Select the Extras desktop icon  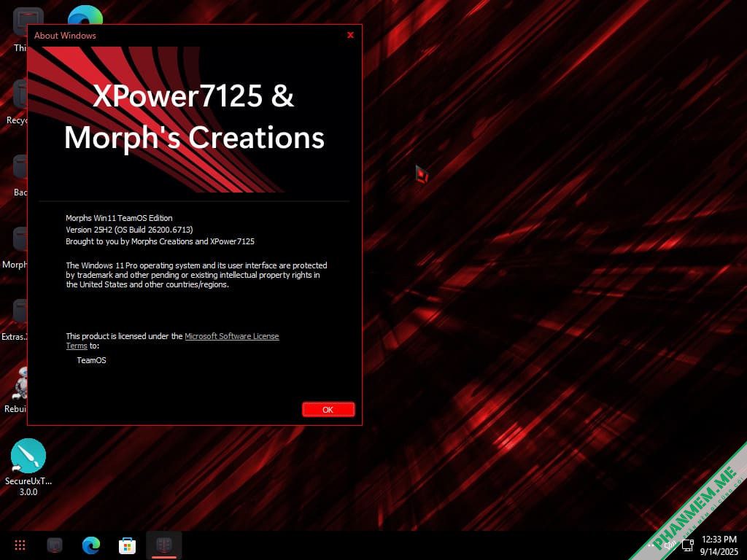click(15, 320)
